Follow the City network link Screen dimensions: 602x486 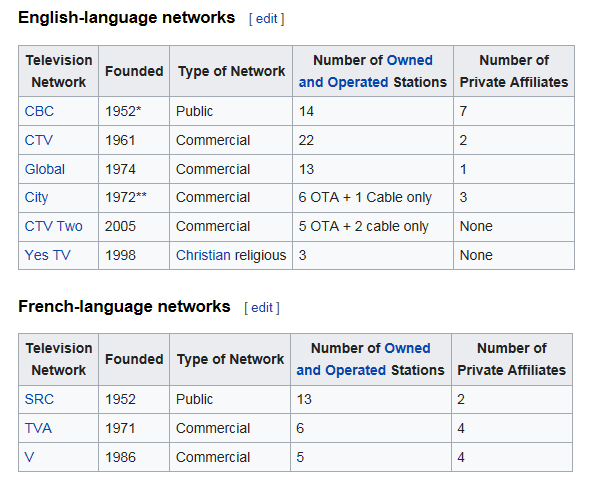pyautogui.click(x=36, y=197)
